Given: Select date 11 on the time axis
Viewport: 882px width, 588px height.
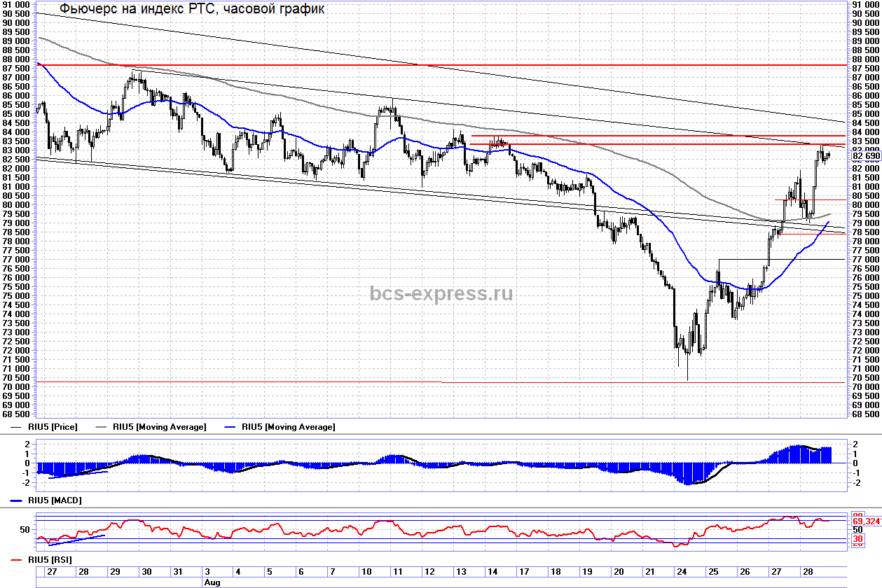Looking at the screenshot, I should click(x=397, y=572).
